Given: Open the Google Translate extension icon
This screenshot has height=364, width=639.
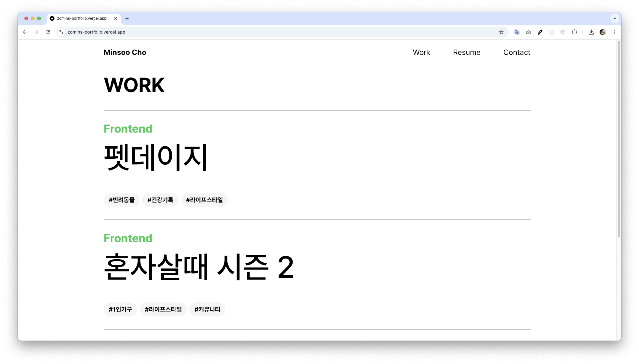Looking at the screenshot, I should [517, 32].
